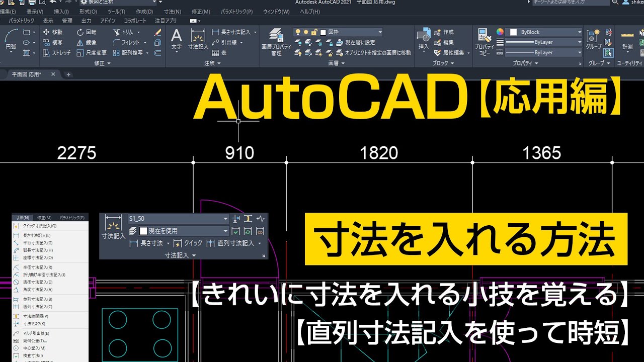Insert a 表 (Table) from the annotation panel
This screenshot has height=362, width=644.
click(219, 53)
